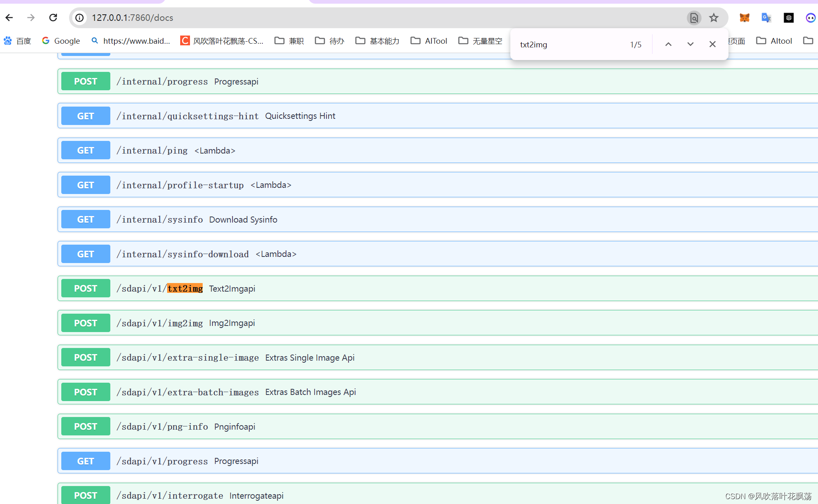Go to previous find match
The width and height of the screenshot is (818, 504).
(668, 44)
